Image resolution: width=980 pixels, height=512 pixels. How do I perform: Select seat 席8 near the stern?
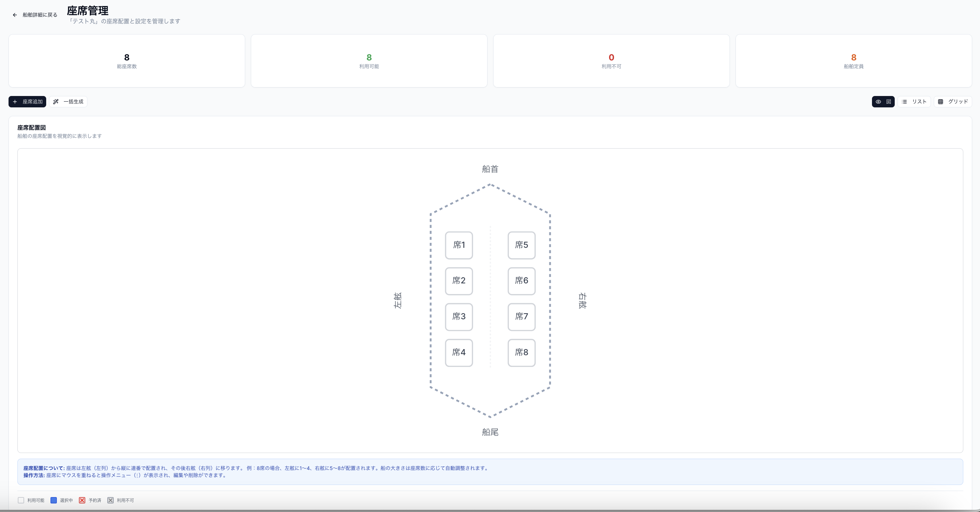pyautogui.click(x=521, y=352)
